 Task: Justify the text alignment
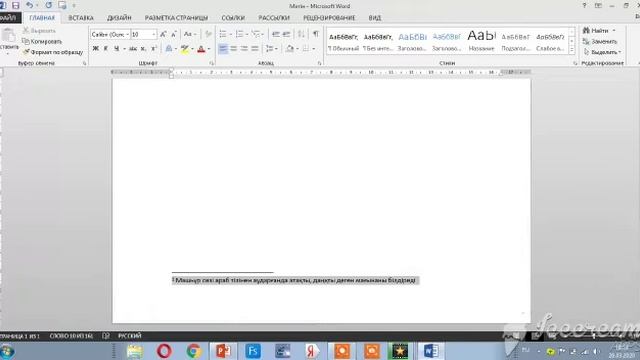[x=255, y=49]
